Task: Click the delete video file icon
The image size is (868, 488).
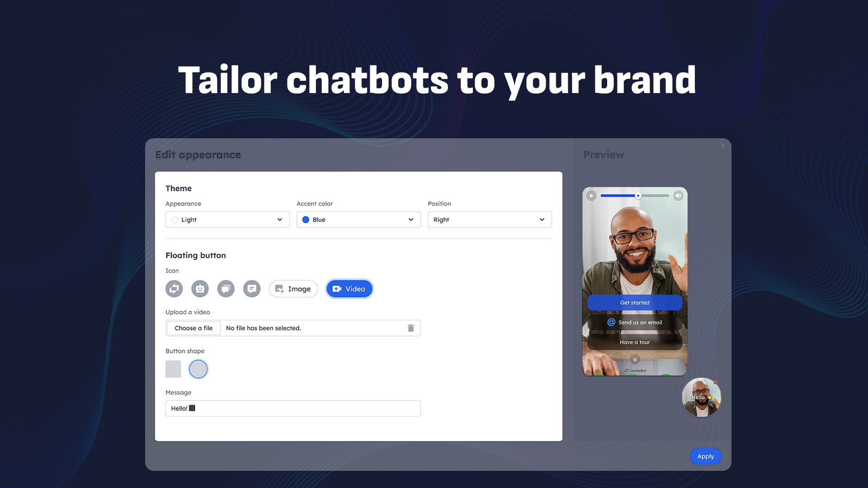Action: (411, 328)
